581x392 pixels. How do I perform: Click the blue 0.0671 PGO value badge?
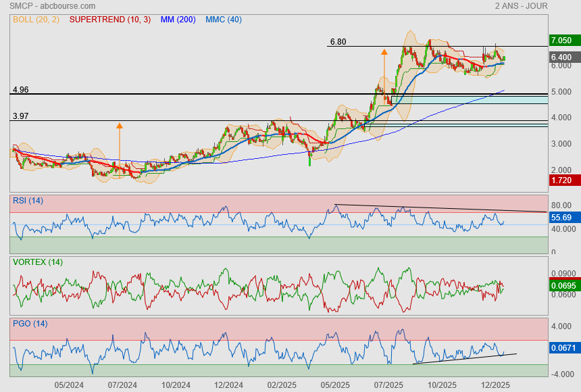point(561,347)
